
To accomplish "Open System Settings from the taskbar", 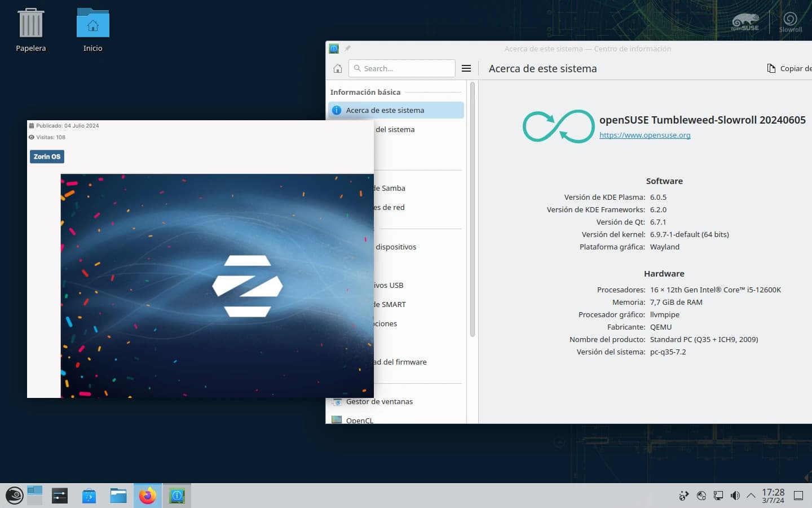I will pyautogui.click(x=59, y=496).
